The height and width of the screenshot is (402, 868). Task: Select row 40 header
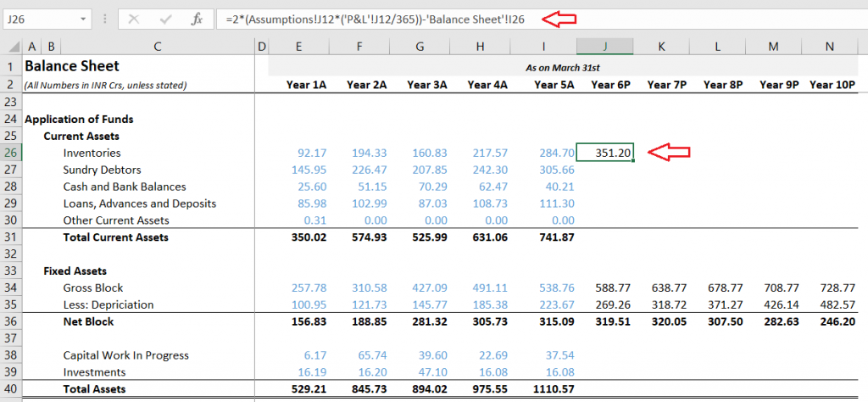point(10,388)
